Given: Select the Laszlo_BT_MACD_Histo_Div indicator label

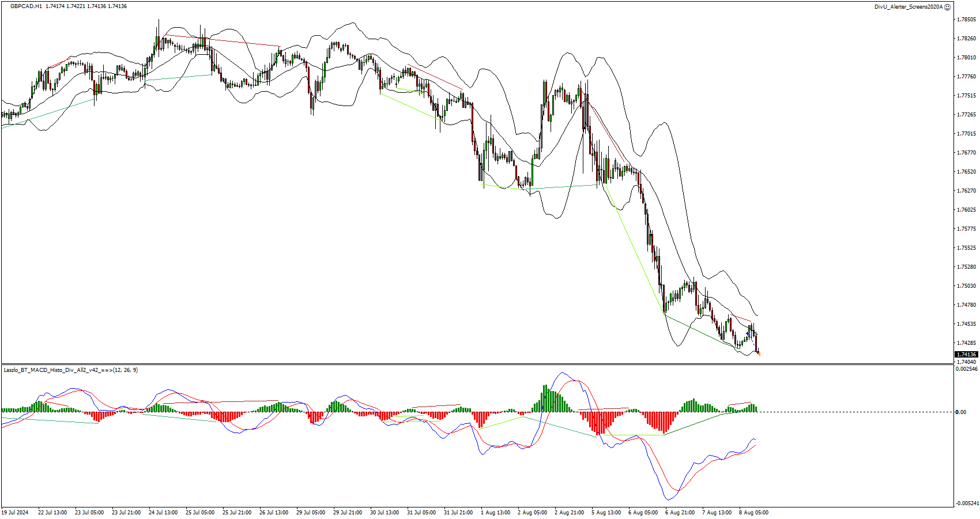Looking at the screenshot, I should pyautogui.click(x=70, y=370).
